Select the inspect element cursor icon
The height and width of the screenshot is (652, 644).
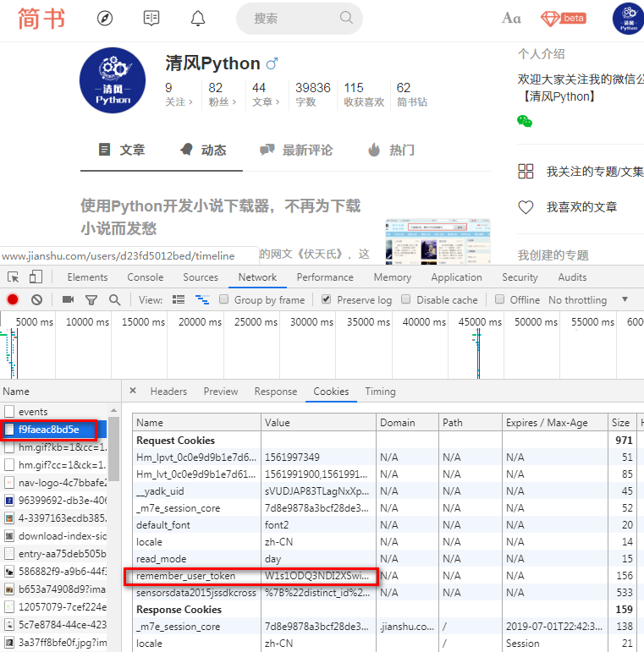pos(14,277)
